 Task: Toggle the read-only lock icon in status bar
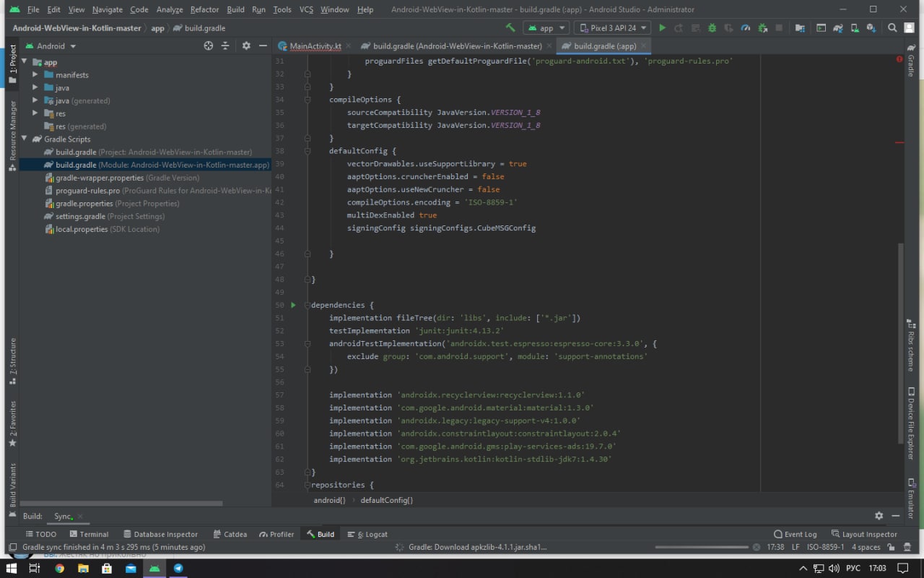[891, 547]
